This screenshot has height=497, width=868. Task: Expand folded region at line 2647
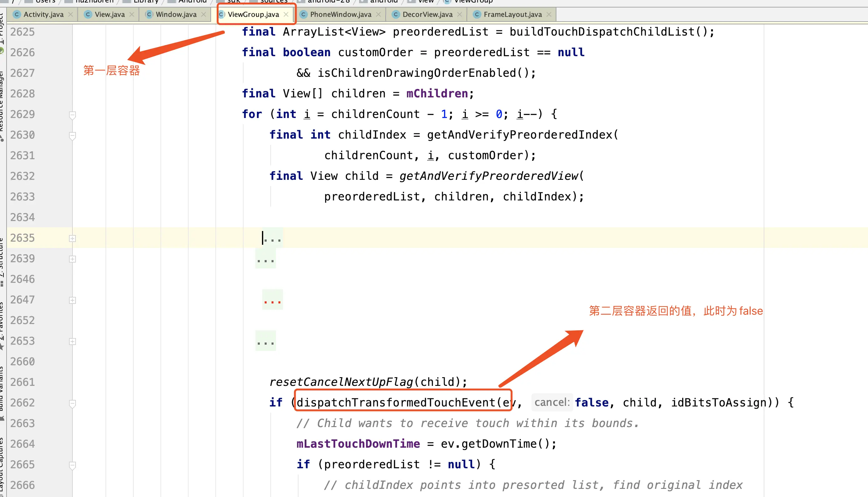72,300
